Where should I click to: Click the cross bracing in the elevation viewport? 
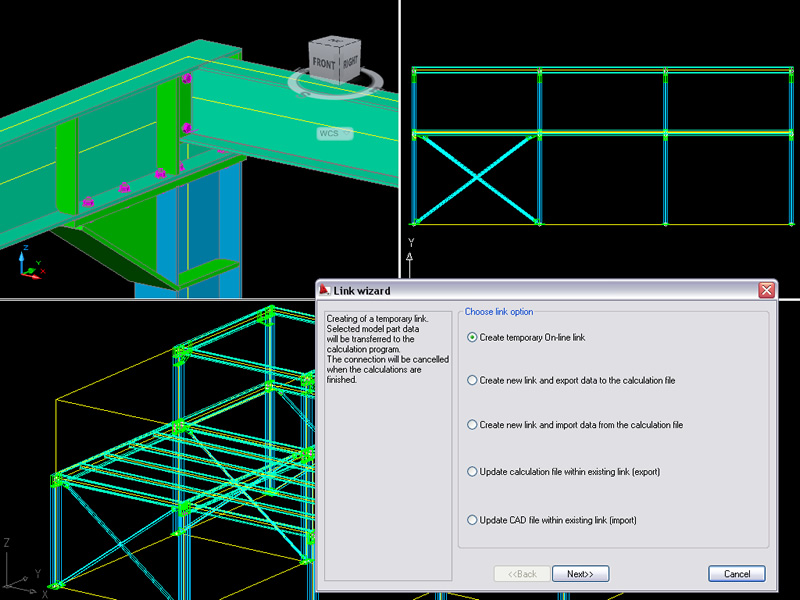click(x=475, y=177)
